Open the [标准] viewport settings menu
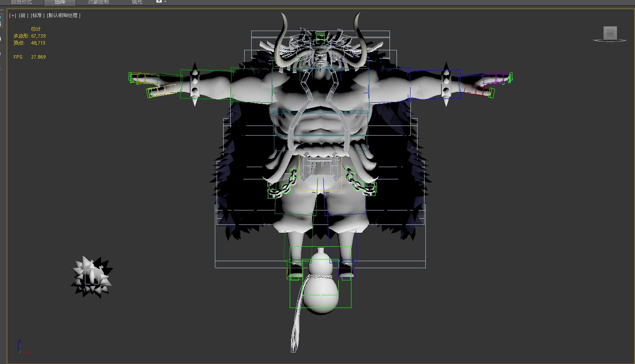Image resolution: width=635 pixels, height=364 pixels. click(38, 15)
